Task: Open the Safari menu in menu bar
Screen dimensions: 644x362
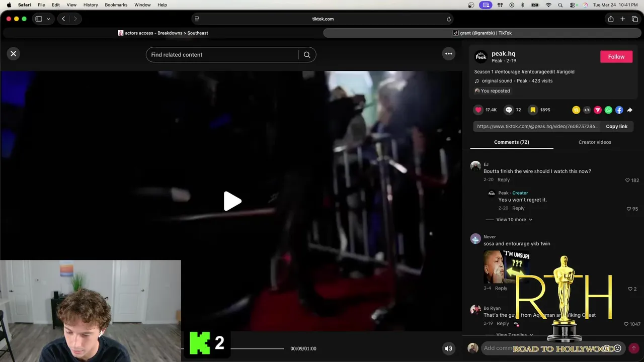Action: tap(24, 5)
